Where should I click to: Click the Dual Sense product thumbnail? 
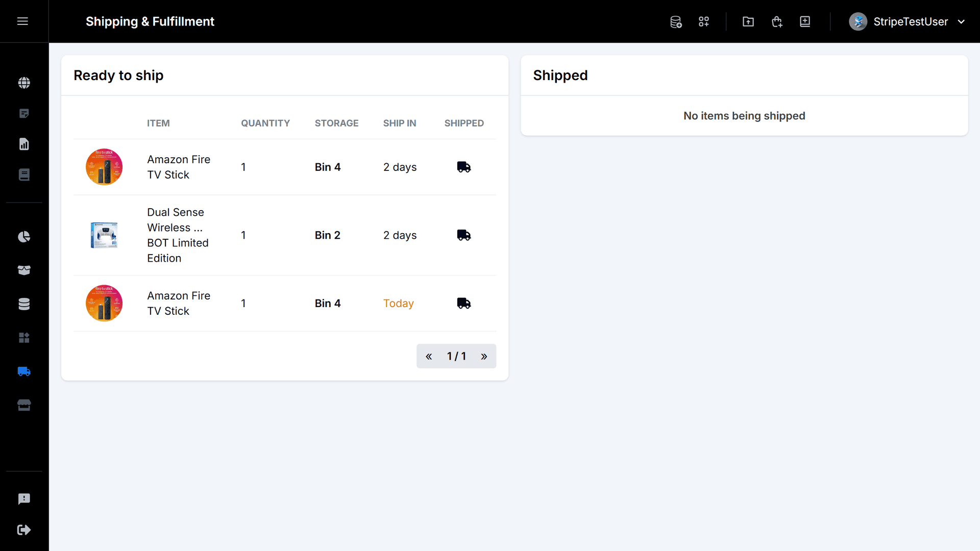tap(104, 235)
